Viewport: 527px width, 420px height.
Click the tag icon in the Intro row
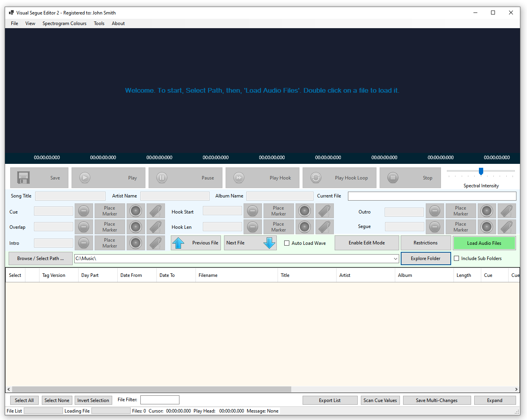156,243
